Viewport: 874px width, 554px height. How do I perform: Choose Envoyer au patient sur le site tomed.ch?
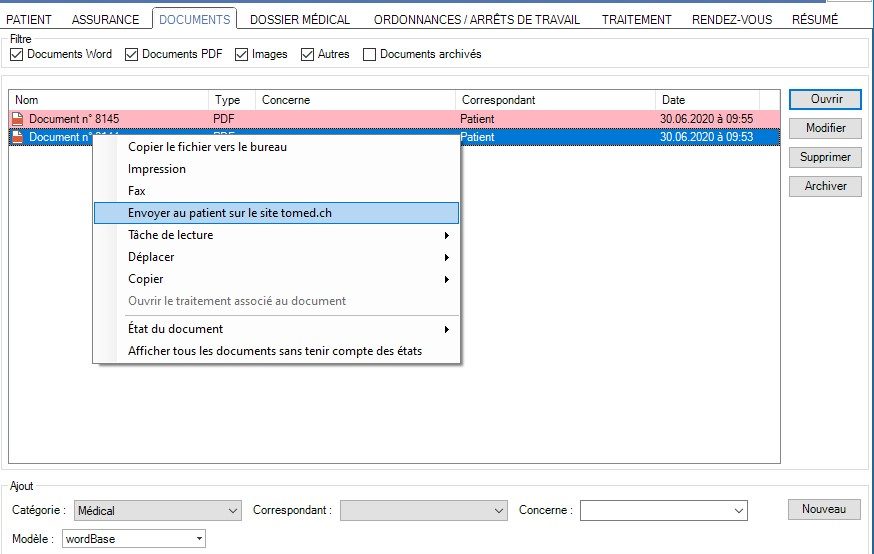pyautogui.click(x=276, y=213)
